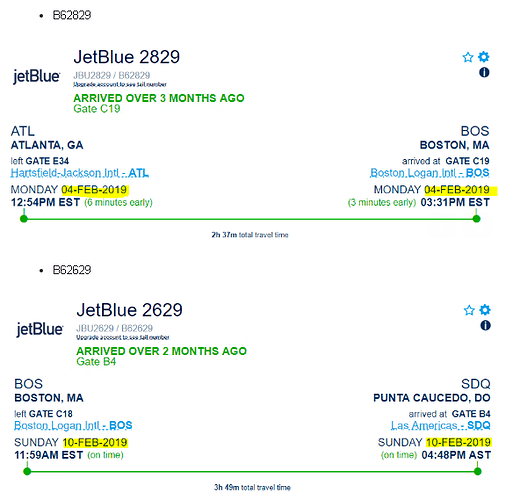513x500 pixels.
Task: Select ATL departure marker on flight 2829 timeline
Action: tap(24, 219)
